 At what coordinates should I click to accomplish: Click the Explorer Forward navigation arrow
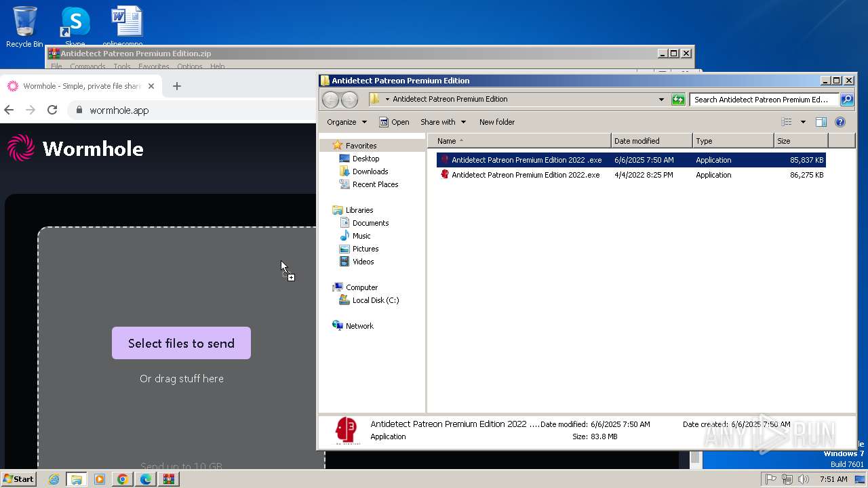click(349, 100)
